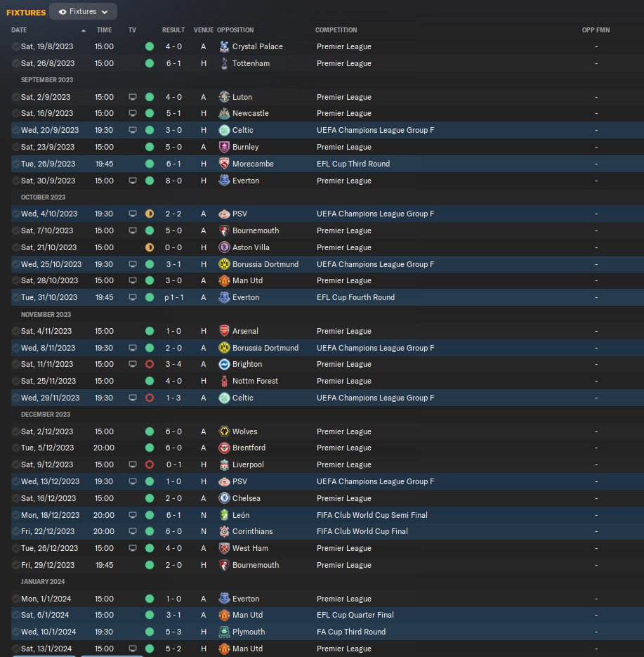Open FIFA Club World Cup Final link

[362, 531]
